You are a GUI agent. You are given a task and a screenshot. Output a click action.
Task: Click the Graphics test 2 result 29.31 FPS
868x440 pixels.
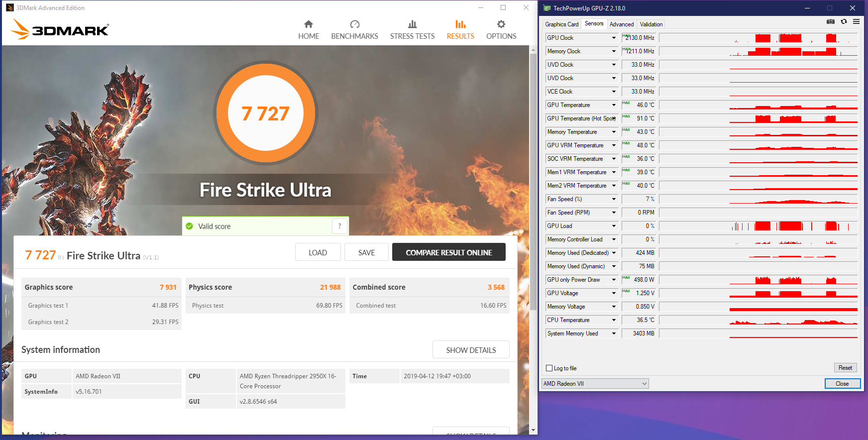[x=165, y=322]
